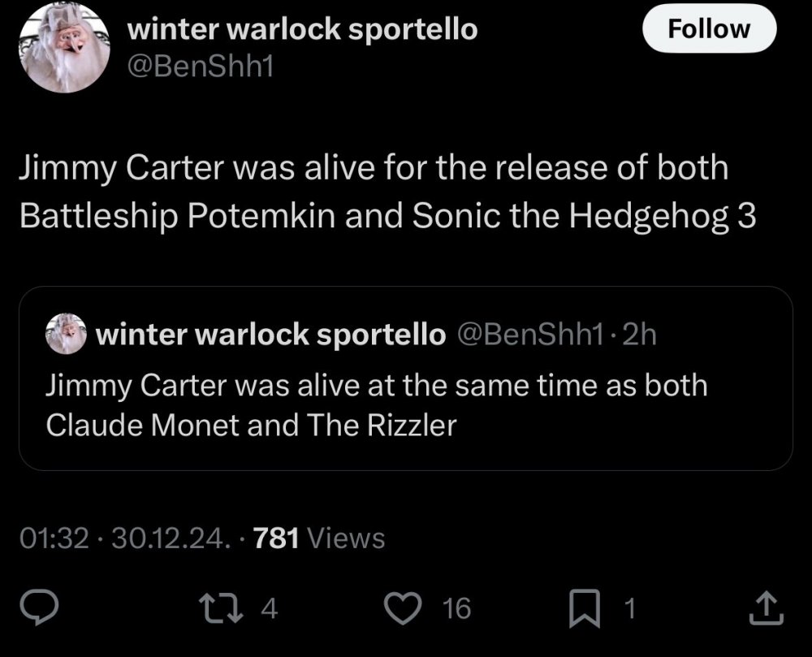This screenshot has width=812, height=657.
Task: Open @BenShh1 handle under author name
Action: point(200,67)
